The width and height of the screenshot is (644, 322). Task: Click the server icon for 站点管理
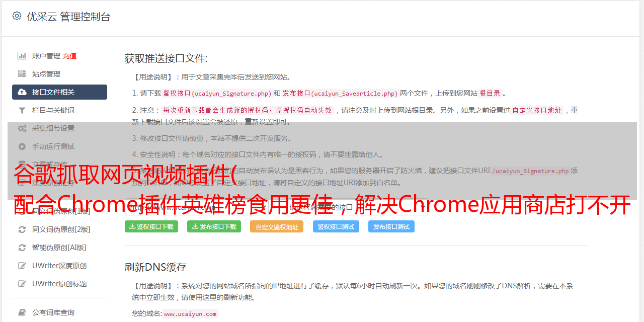(x=22, y=74)
